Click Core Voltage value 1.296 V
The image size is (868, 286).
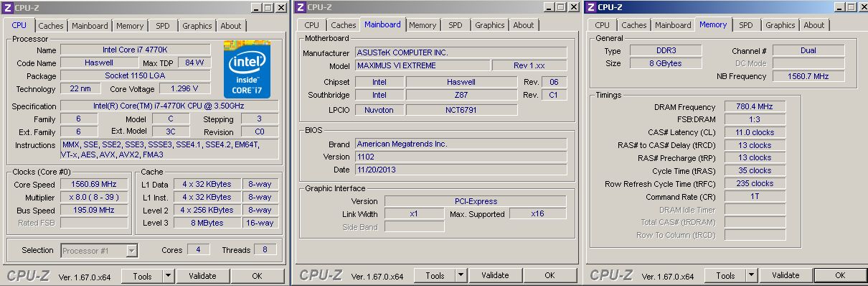coord(184,89)
